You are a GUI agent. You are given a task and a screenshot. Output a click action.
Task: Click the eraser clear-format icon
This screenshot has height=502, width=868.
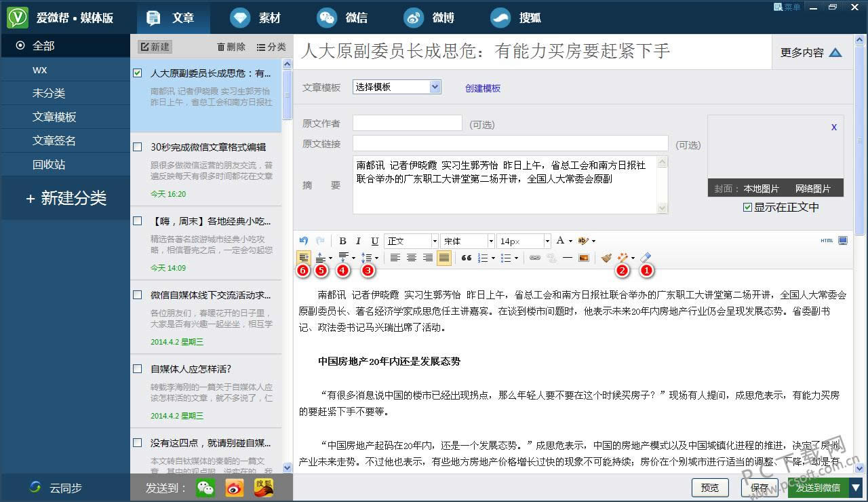click(646, 258)
